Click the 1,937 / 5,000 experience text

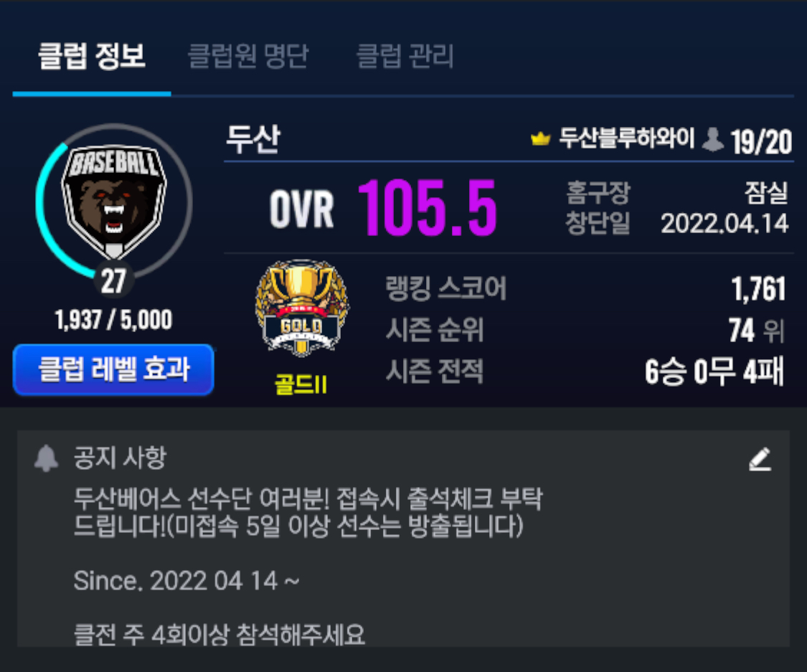(114, 320)
